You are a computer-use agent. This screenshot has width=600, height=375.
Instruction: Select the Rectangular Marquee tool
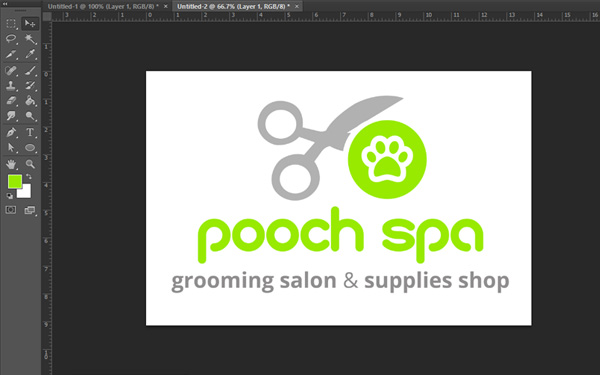click(11, 24)
